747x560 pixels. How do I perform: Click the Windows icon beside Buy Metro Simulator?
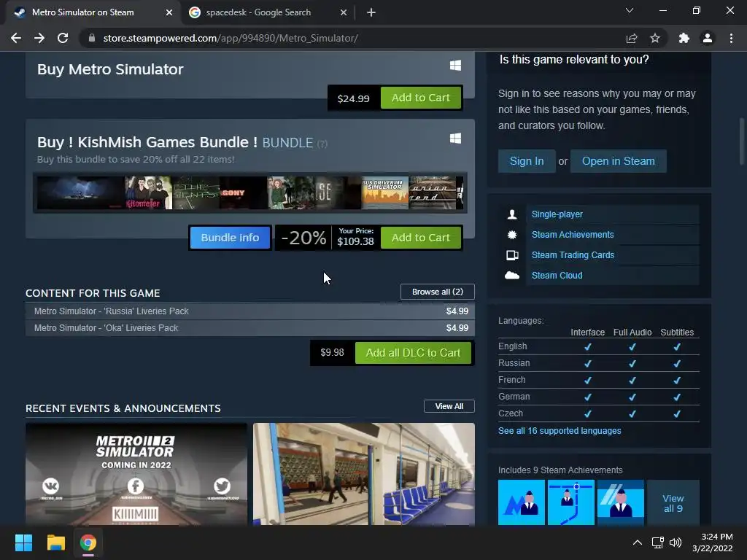455,66
